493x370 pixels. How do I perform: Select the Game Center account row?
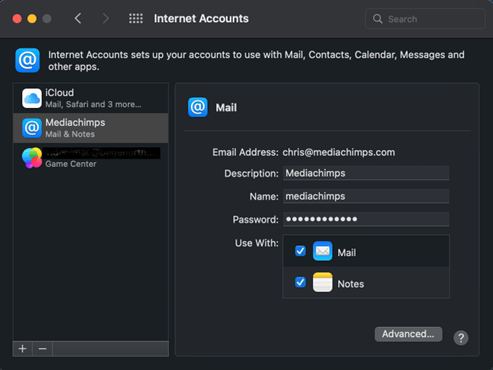[91, 158]
